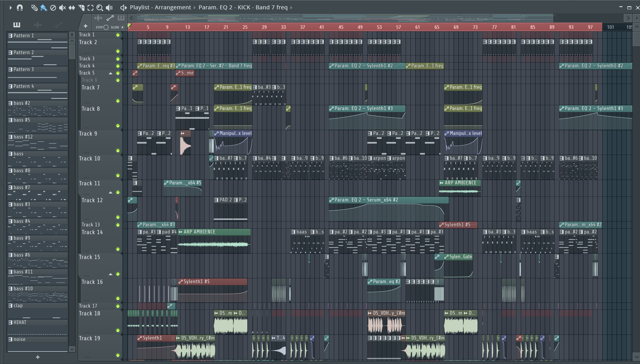Filter audio clips in the track header
The width and height of the screenshot is (640, 364).
(98, 18)
